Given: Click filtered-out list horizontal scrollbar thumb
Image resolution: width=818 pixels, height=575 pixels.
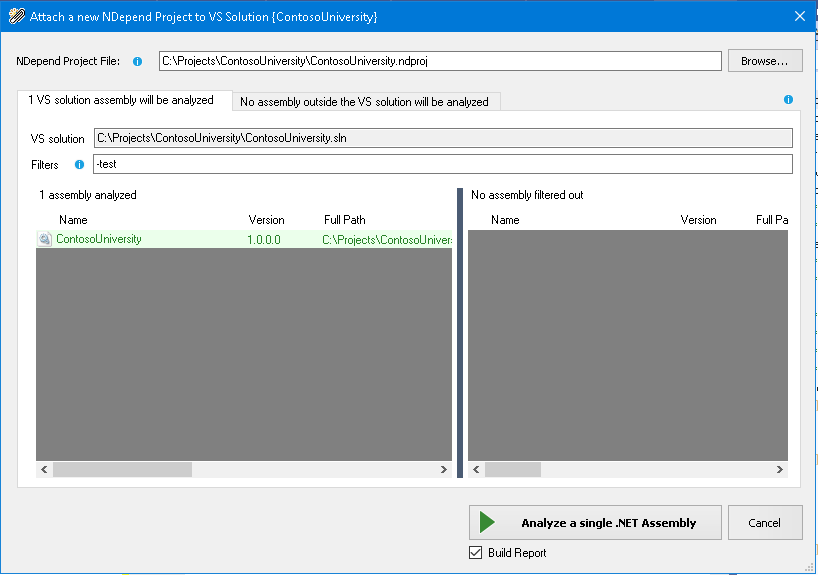Looking at the screenshot, I should tap(513, 470).
